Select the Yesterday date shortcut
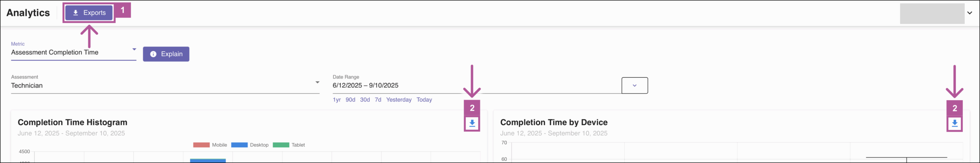980x163 pixels. tap(399, 100)
